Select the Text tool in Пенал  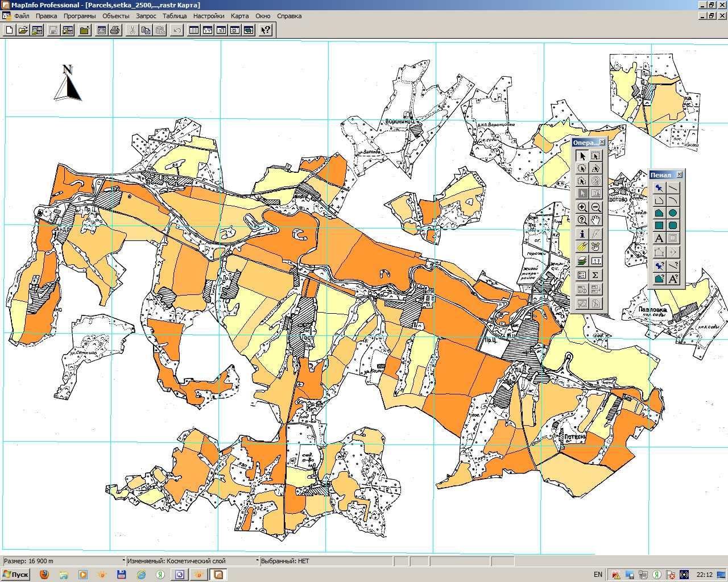(659, 238)
